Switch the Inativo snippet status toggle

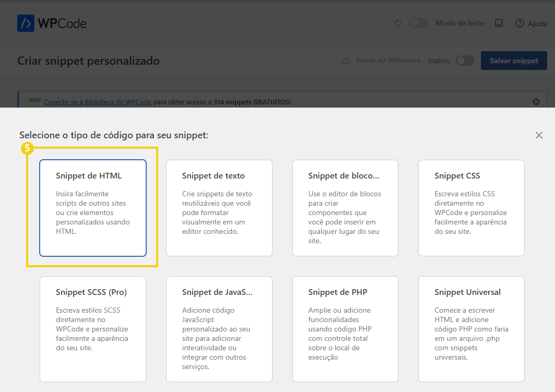(x=465, y=61)
